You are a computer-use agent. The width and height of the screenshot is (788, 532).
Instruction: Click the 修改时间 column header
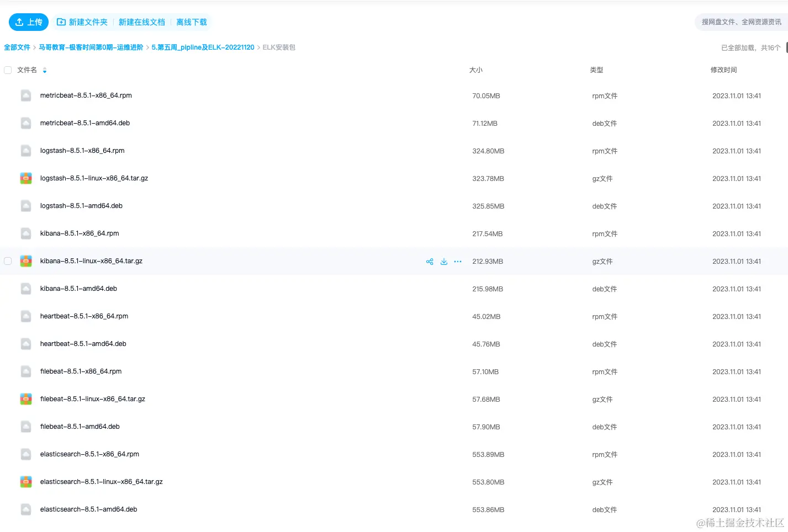[x=724, y=70]
